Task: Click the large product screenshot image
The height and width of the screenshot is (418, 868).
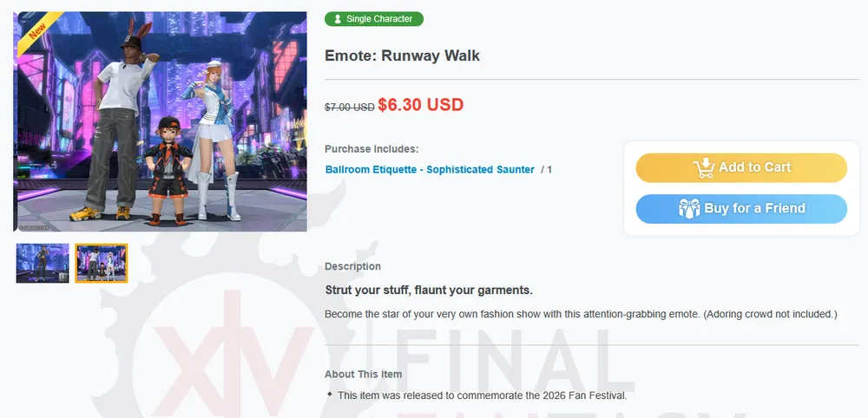Action: tap(161, 121)
